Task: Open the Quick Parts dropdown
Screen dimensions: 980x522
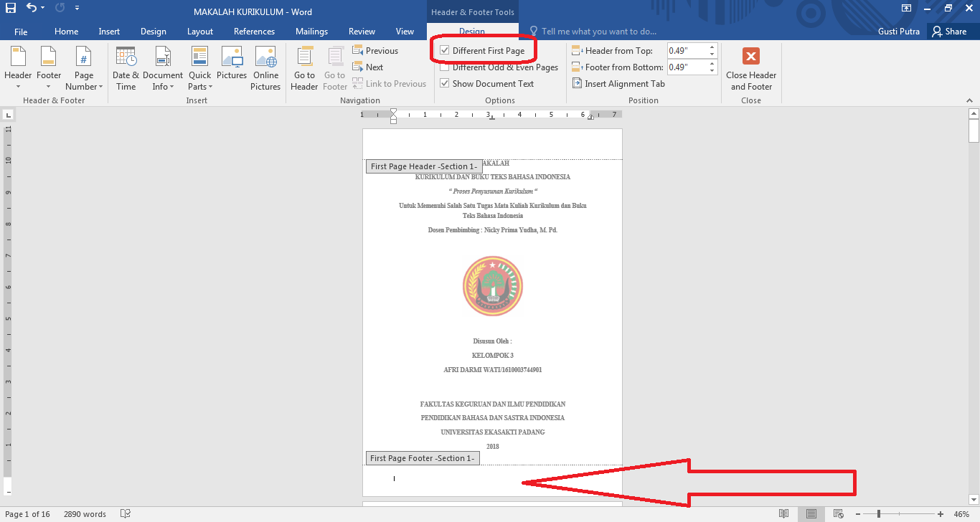Action: pyautogui.click(x=199, y=68)
